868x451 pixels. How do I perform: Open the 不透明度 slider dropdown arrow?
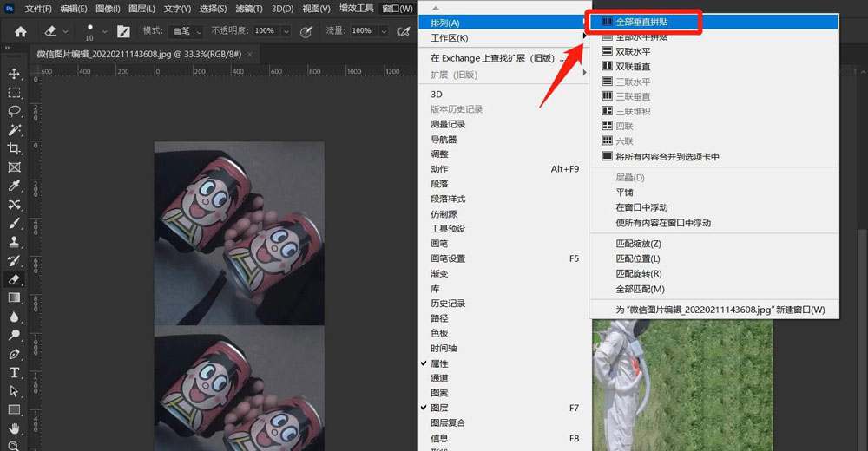[x=286, y=31]
